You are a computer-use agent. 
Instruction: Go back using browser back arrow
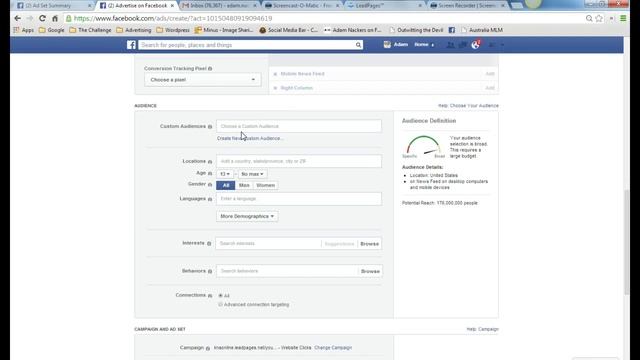click(x=17, y=18)
